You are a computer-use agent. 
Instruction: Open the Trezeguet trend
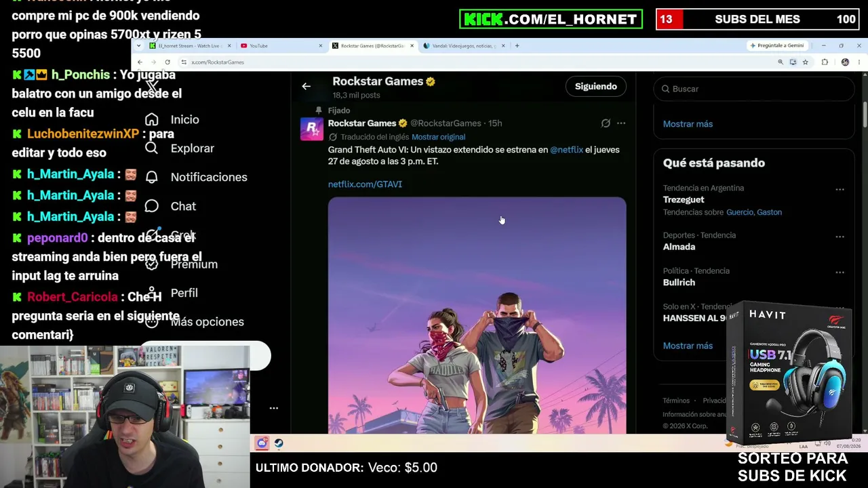tap(684, 200)
